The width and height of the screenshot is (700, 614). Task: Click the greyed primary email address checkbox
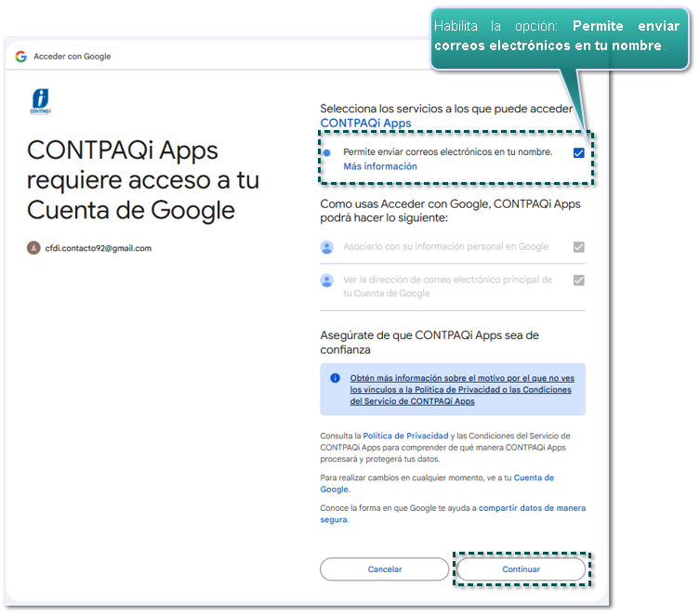click(578, 280)
